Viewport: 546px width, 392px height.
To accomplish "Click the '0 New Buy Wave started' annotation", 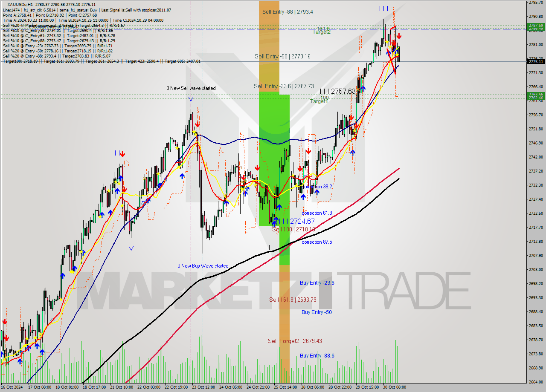I will pyautogui.click(x=203, y=266).
